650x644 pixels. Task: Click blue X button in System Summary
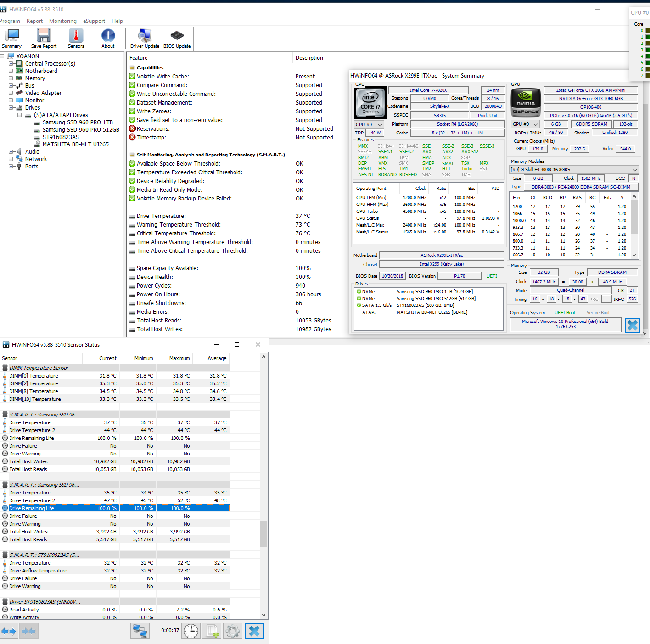point(633,325)
